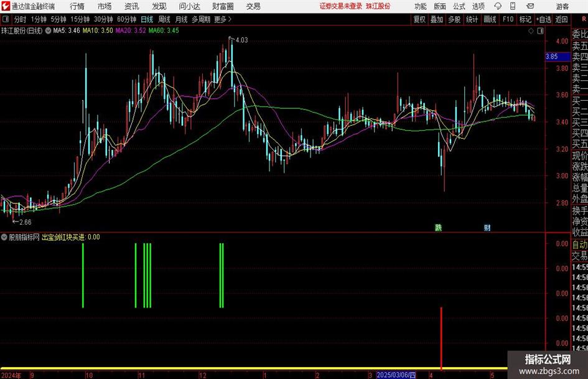Viewport: 588px width, 379px height.
Task: Click the MA20: 3.52 value
Action: [131, 30]
